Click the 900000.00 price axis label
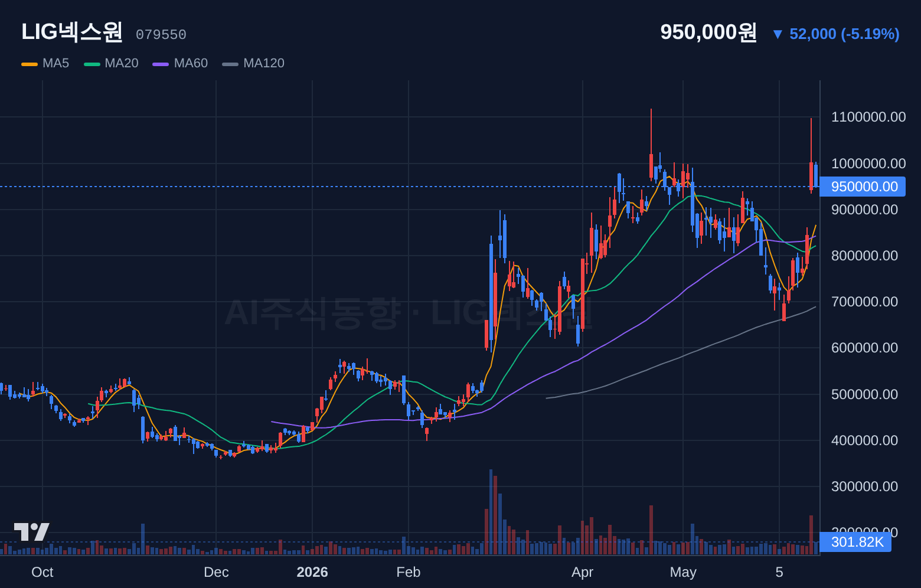921x588 pixels. (x=864, y=210)
